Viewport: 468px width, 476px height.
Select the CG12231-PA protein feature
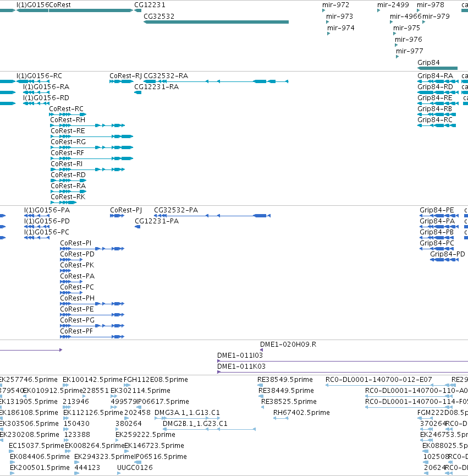[x=137, y=227]
